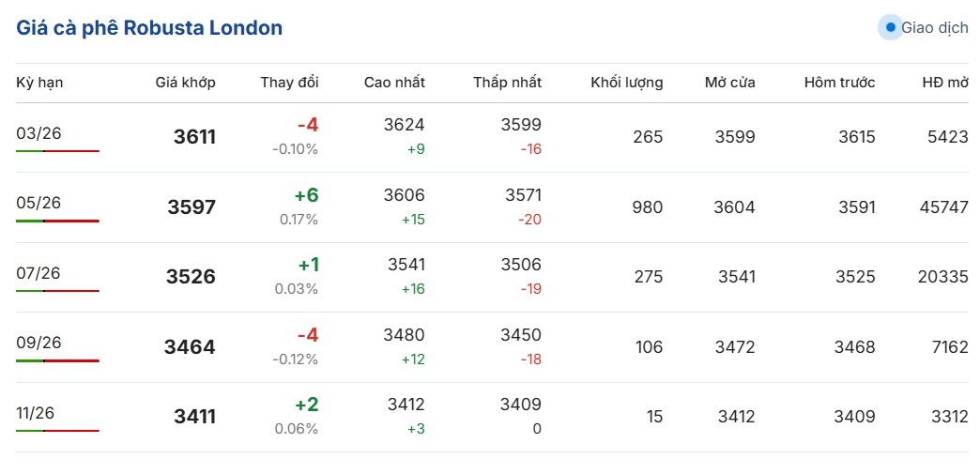
Task: Choose the 07/26 contract term
Action: tap(38, 273)
